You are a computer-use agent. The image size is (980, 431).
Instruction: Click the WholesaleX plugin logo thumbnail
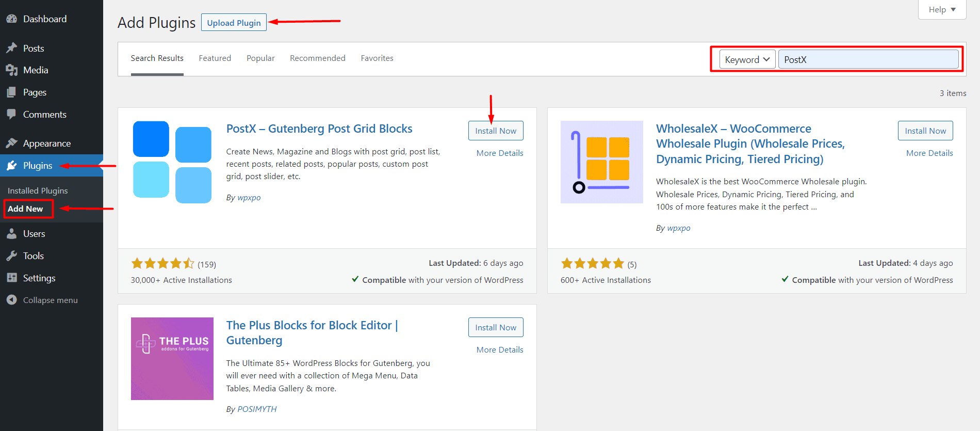pos(602,162)
